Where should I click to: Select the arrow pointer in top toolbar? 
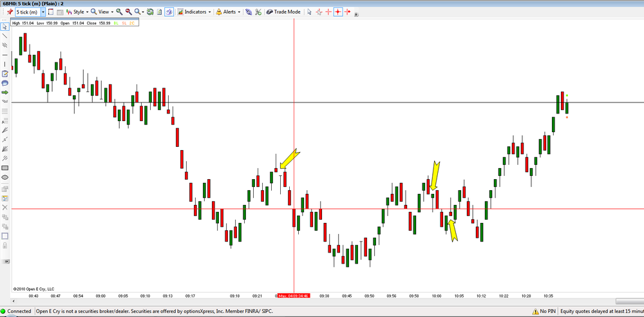pos(310,12)
